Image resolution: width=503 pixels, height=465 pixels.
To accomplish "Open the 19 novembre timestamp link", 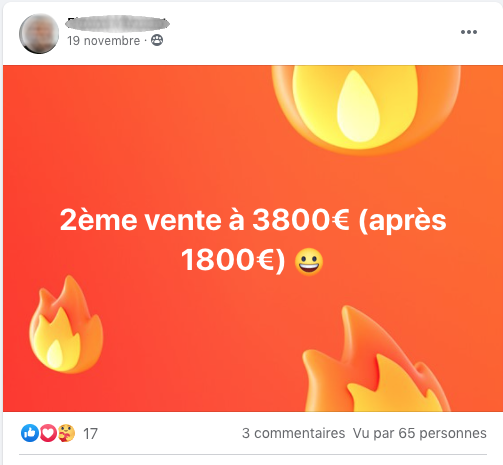I will pyautogui.click(x=104, y=41).
